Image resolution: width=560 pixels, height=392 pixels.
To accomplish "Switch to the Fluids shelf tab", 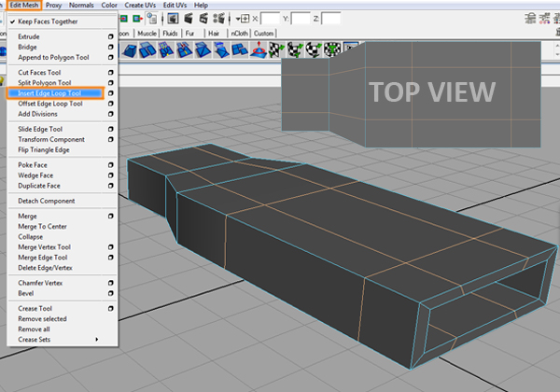I will 170,34.
